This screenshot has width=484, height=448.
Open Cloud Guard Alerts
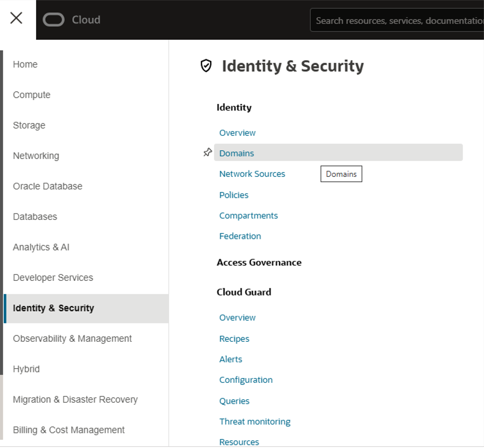[x=230, y=359]
